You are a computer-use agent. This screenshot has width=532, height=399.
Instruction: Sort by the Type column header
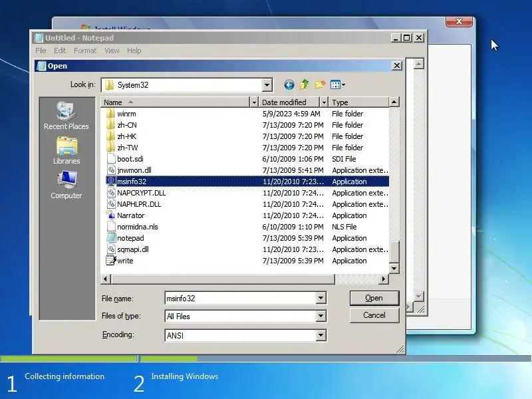[x=359, y=102]
